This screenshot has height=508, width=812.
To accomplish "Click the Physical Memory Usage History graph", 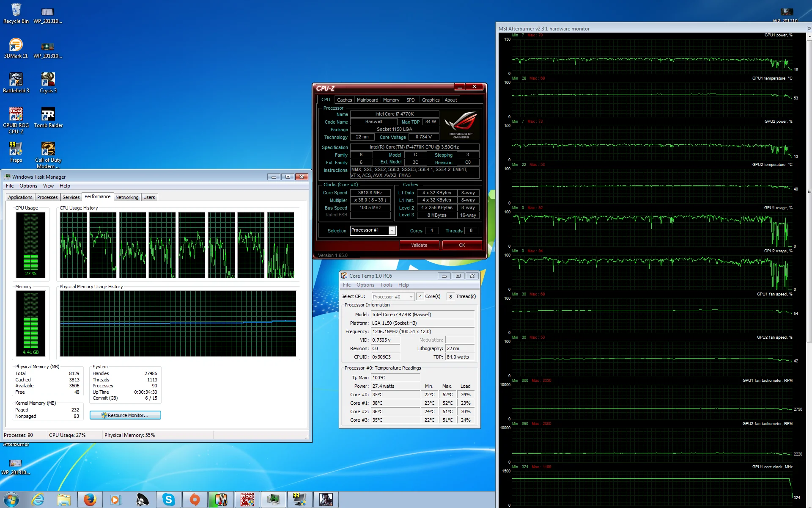I will tap(178, 324).
